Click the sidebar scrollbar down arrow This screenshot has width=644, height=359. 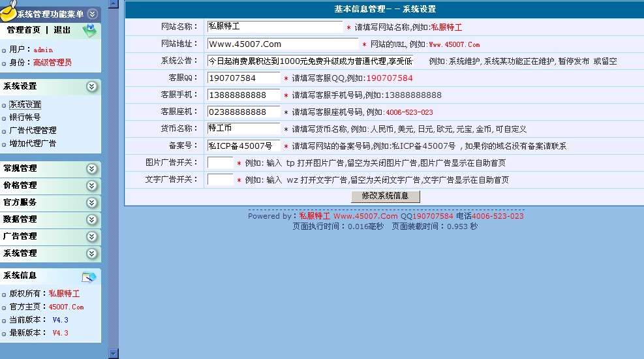click(113, 353)
